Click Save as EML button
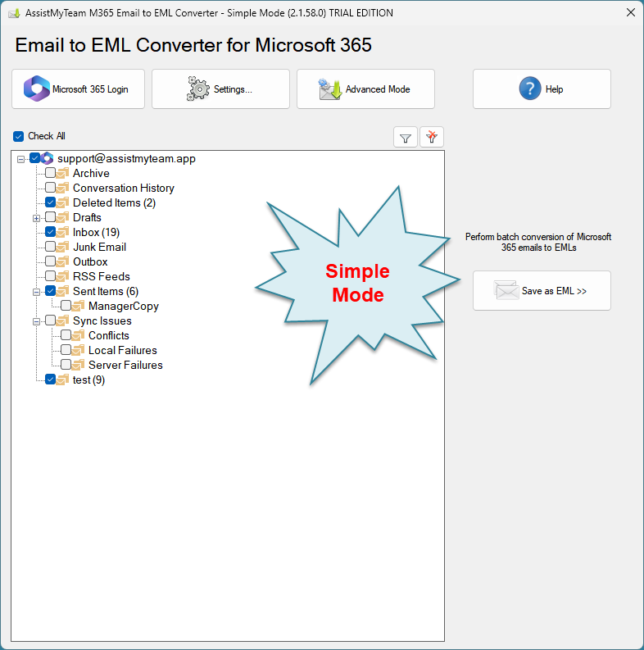Image resolution: width=644 pixels, height=650 pixels. (542, 291)
